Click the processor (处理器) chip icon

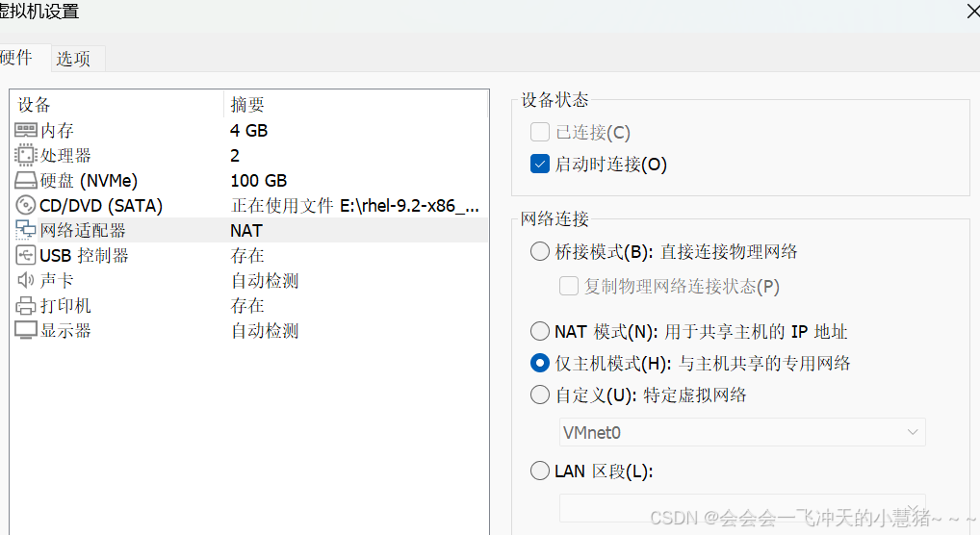[x=26, y=155]
